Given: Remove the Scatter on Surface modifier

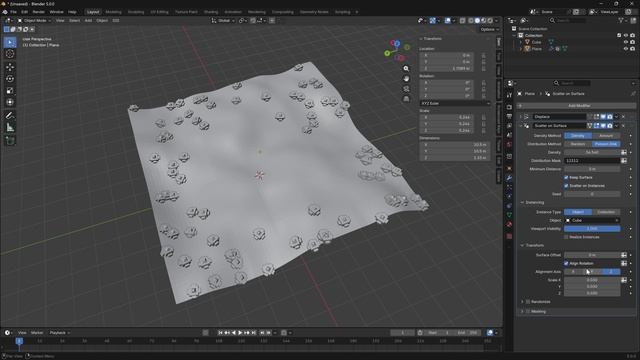Looking at the screenshot, I should pyautogui.click(x=623, y=126).
